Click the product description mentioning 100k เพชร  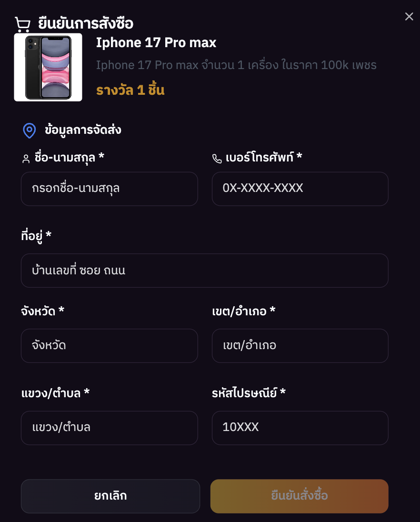[236, 65]
